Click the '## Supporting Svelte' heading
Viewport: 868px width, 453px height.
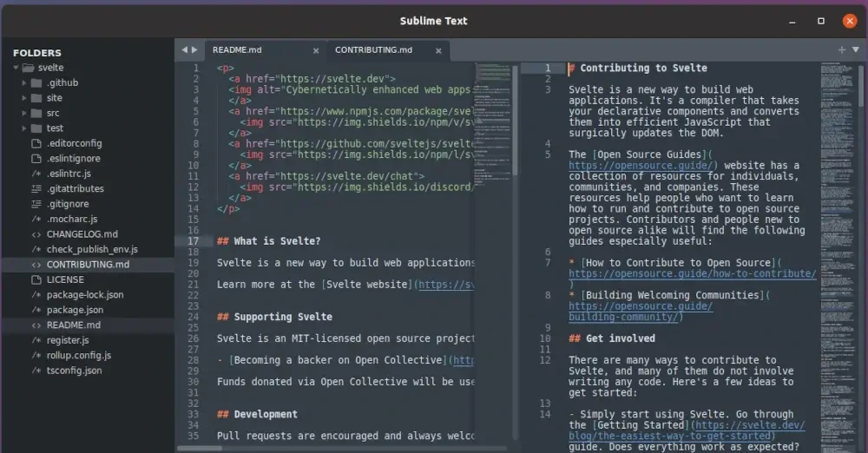pos(274,317)
